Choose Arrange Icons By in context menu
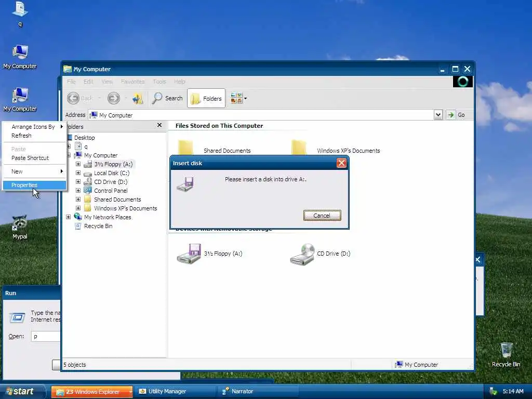 click(34, 127)
